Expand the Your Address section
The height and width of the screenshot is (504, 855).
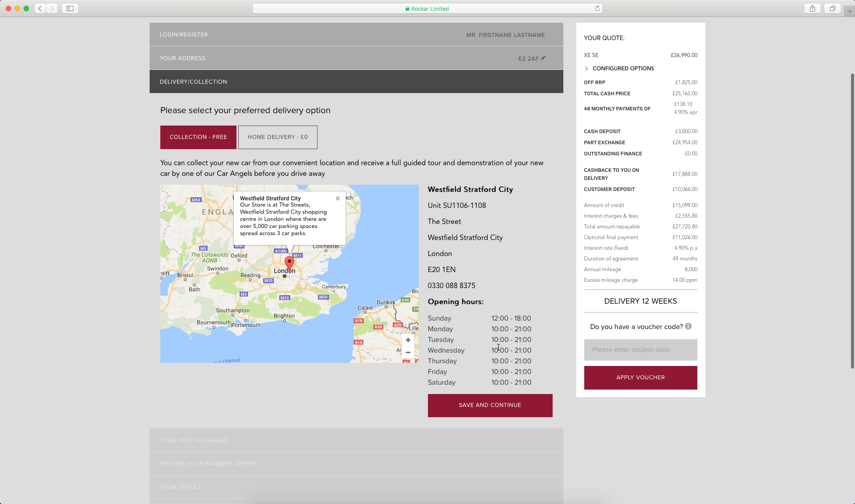(183, 58)
